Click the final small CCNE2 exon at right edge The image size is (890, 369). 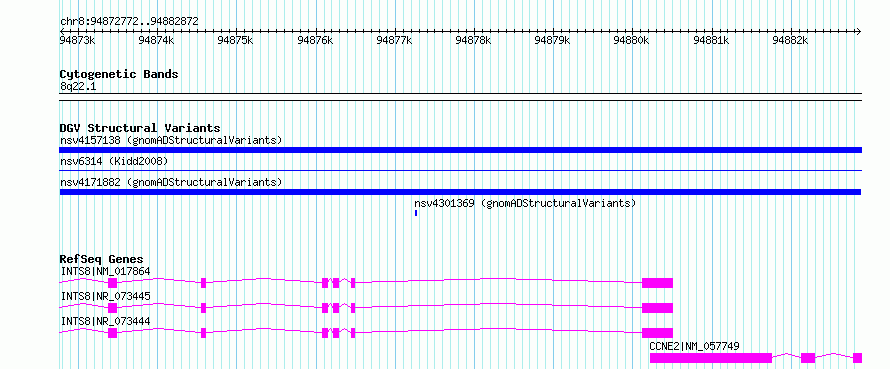pyautogui.click(x=857, y=358)
